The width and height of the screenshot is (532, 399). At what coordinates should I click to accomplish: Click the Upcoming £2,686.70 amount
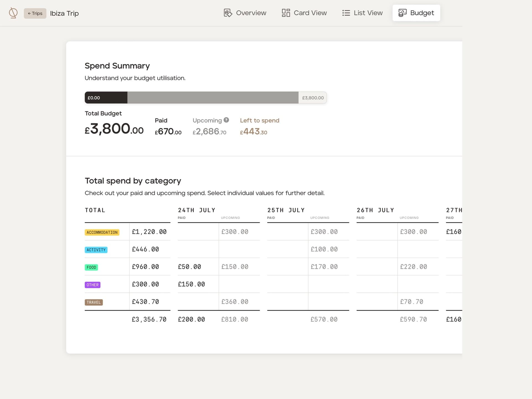click(209, 132)
